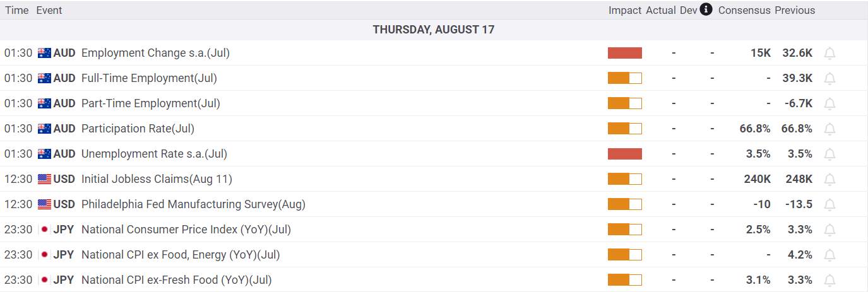The image size is (868, 292).
Task: Open National CPI ex Food, Energy event
Action: (x=181, y=255)
